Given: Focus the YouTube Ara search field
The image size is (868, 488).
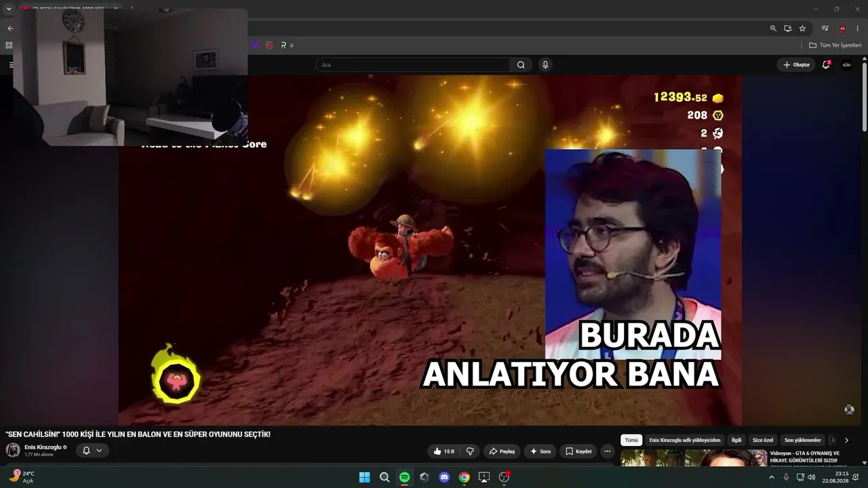Looking at the screenshot, I should (x=412, y=65).
